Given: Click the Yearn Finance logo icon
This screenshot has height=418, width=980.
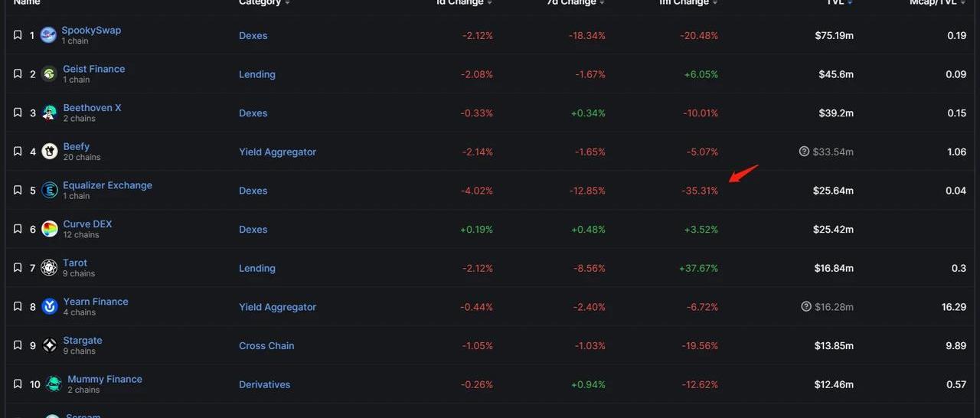Looking at the screenshot, I should (49, 306).
